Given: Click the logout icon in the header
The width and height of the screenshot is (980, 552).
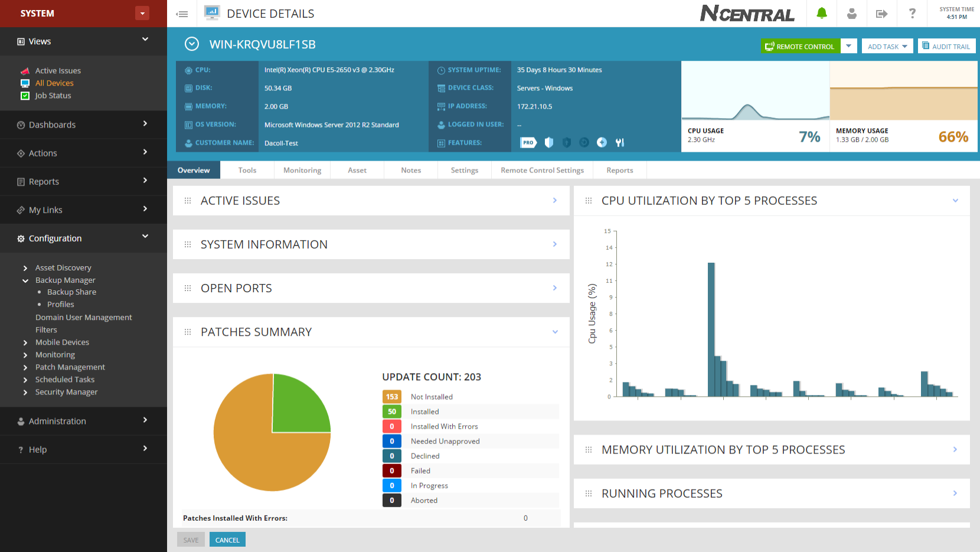Looking at the screenshot, I should click(881, 13).
